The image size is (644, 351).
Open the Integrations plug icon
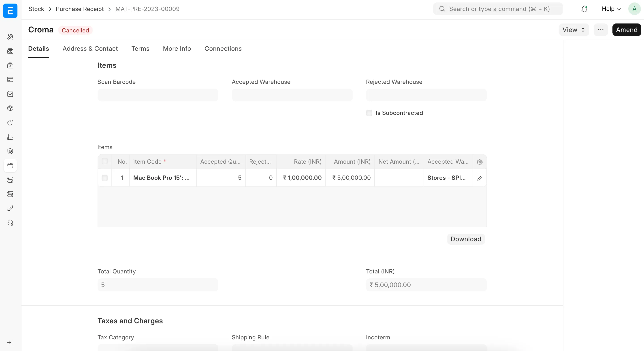(10, 208)
